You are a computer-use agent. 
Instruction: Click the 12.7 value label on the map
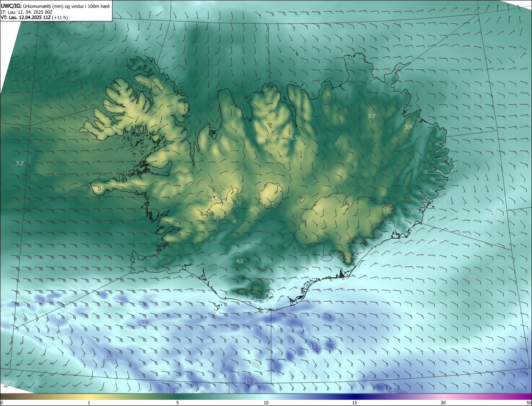172,391
